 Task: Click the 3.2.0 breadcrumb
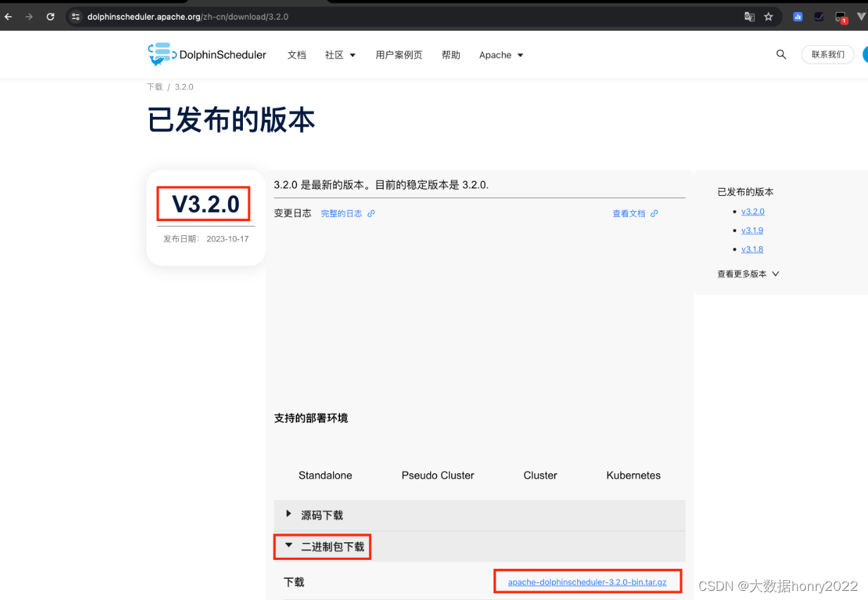184,87
